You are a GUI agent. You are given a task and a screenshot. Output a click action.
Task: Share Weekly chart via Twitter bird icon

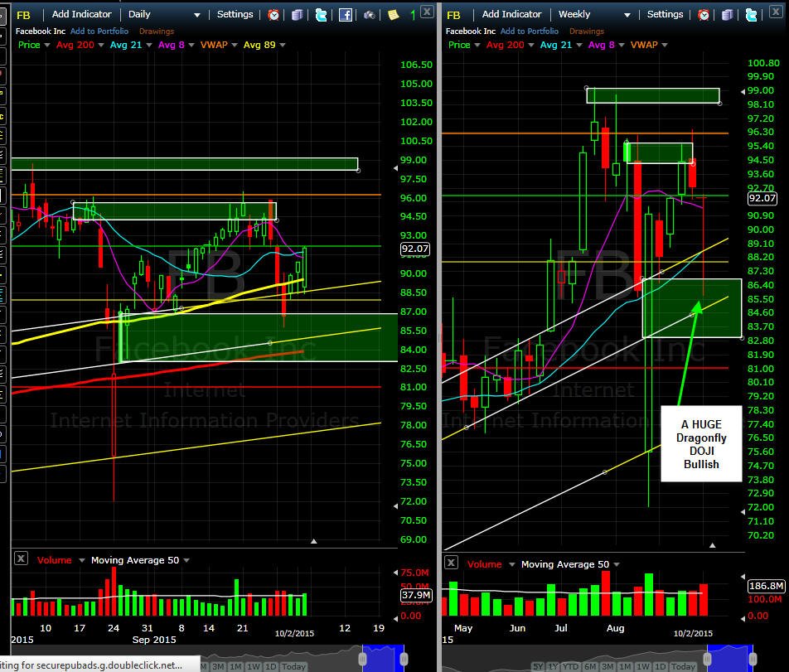[x=751, y=15]
